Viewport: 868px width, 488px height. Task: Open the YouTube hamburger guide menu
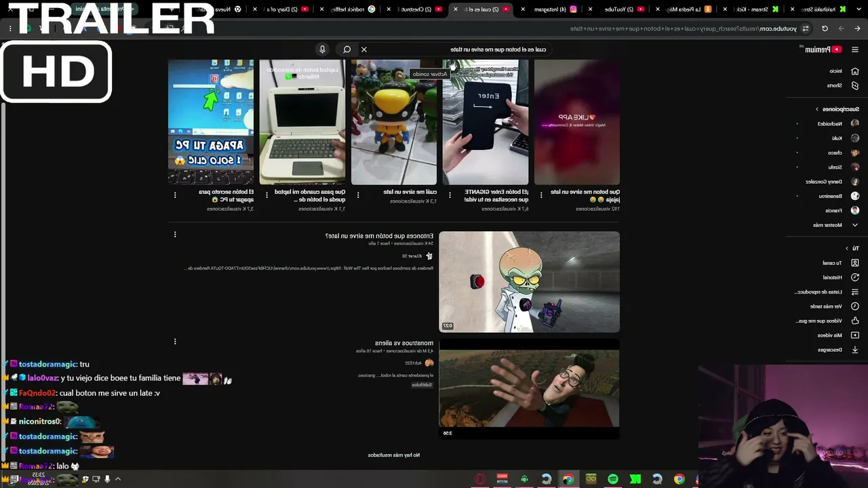coord(854,49)
